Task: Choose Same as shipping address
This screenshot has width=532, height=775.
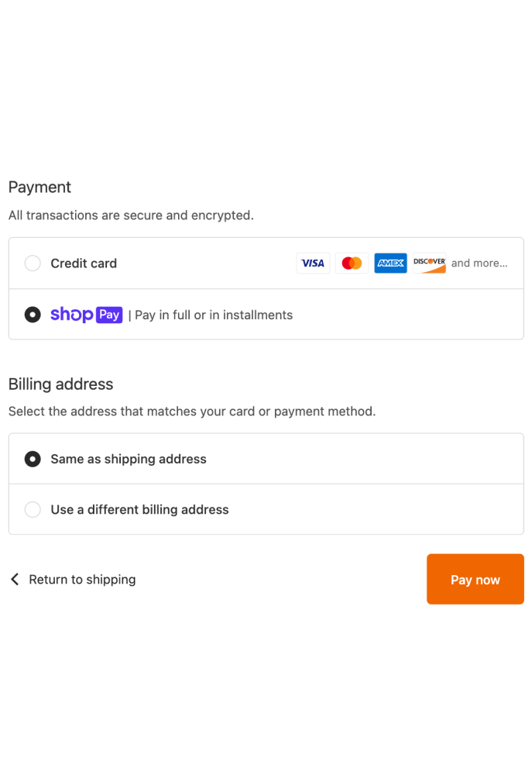Action: (32, 459)
